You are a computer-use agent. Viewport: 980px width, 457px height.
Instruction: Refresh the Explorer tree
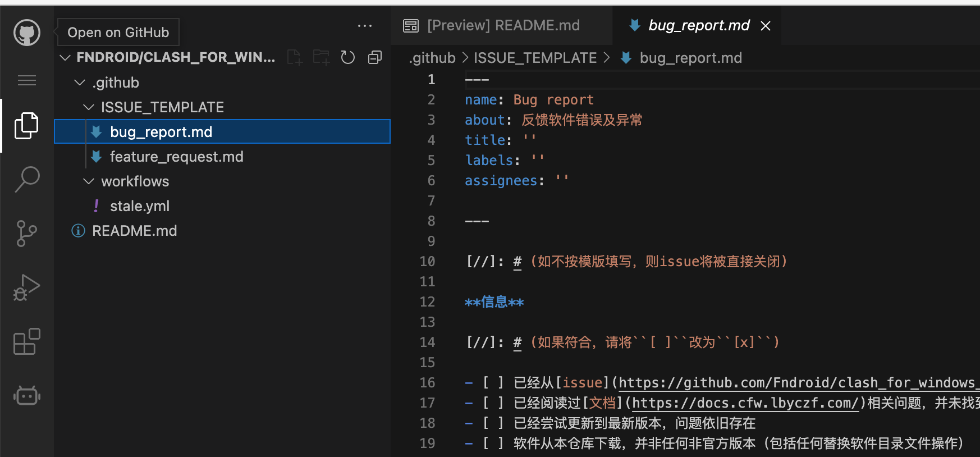(x=348, y=57)
